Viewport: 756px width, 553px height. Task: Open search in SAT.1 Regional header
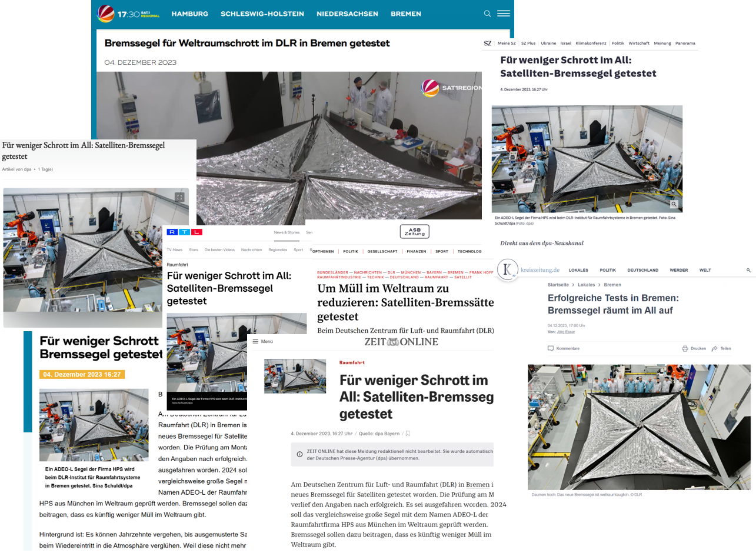pos(487,14)
